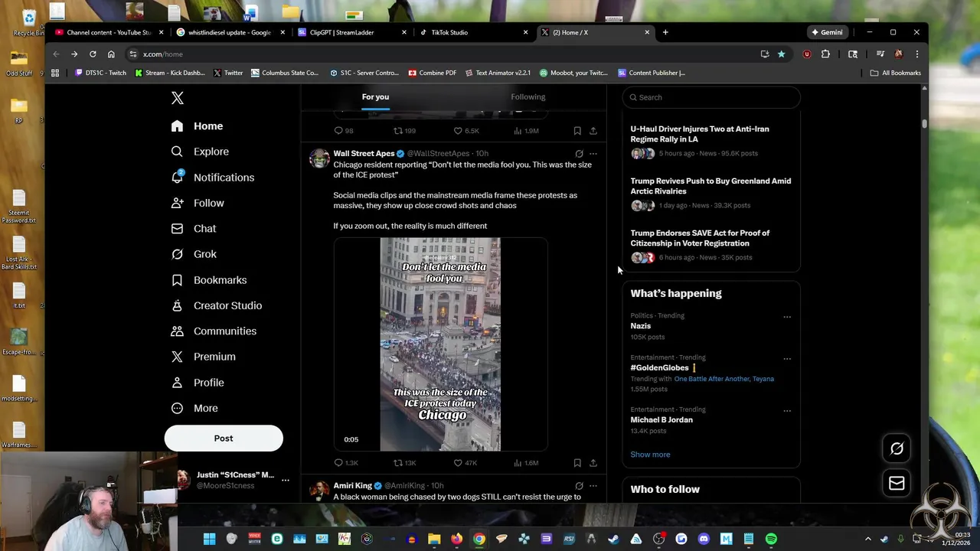This screenshot has width=980, height=551.
Task: Switch to the Following tab
Action: pyautogui.click(x=528, y=97)
